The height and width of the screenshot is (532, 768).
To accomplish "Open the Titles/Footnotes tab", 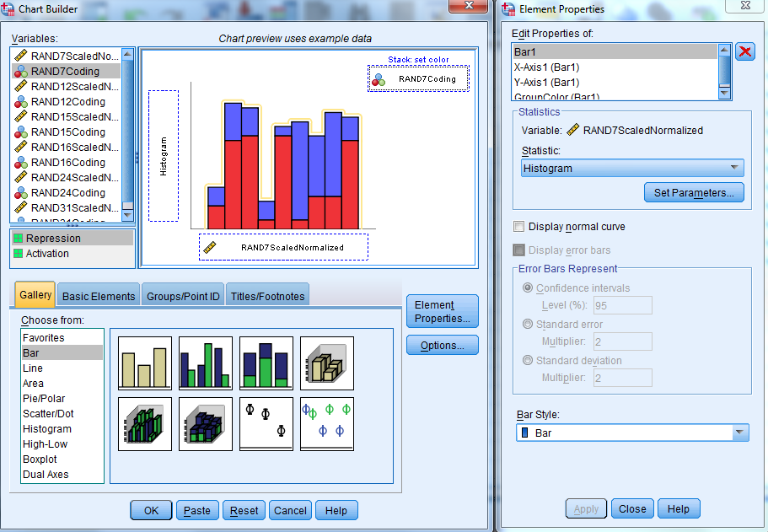I will (268, 296).
